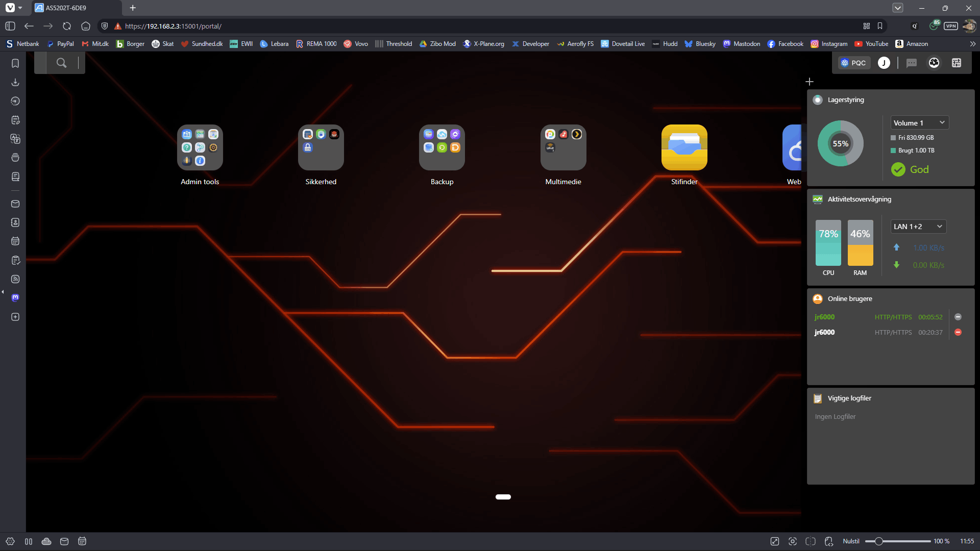Switch to the AS5202T-6DE9 browser tab
This screenshot has height=551, width=980.
pyautogui.click(x=77, y=8)
